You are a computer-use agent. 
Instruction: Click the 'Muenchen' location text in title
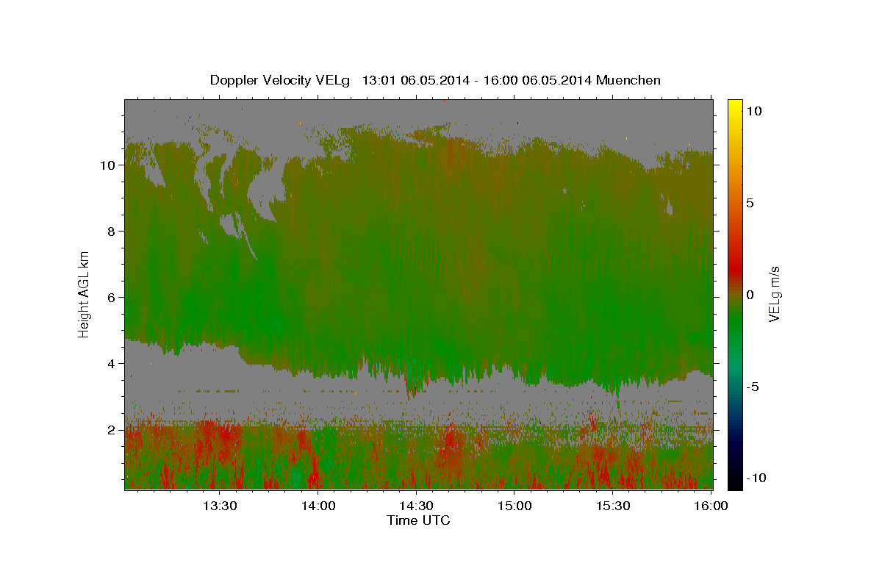pos(628,80)
